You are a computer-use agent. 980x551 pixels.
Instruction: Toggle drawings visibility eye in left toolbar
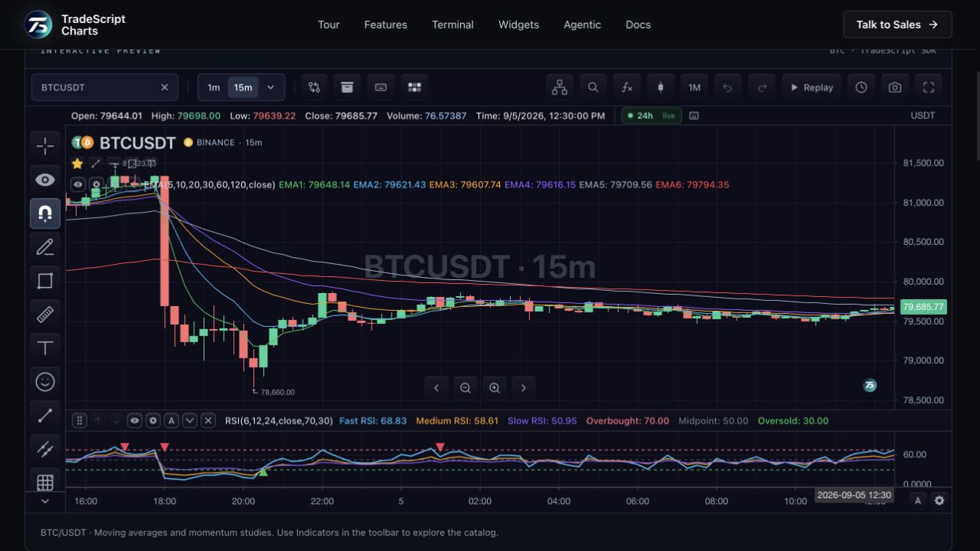45,180
